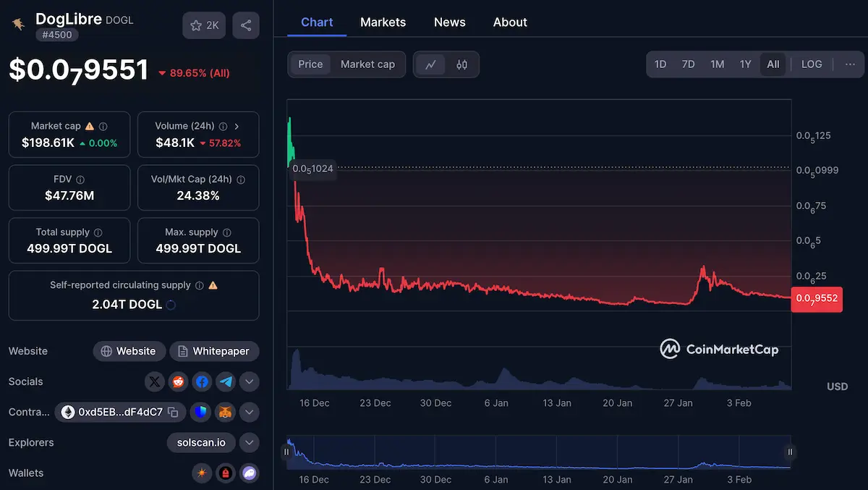Click the Ethereum logo on contract chip
868x490 pixels.
pyautogui.click(x=68, y=413)
